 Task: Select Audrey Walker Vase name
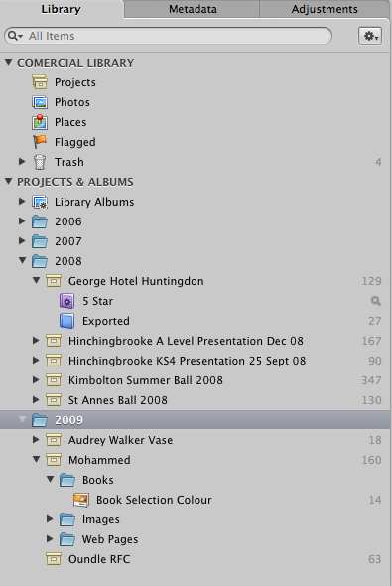[121, 440]
